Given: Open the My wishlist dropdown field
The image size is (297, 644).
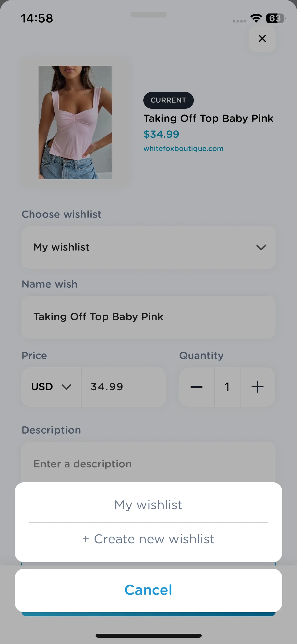Looking at the screenshot, I should 148,247.
